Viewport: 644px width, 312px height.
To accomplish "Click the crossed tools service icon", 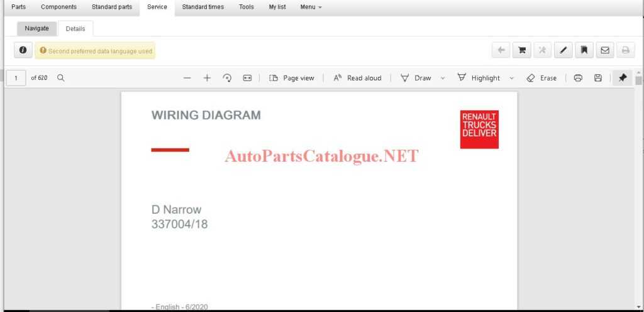I will pyautogui.click(x=543, y=50).
